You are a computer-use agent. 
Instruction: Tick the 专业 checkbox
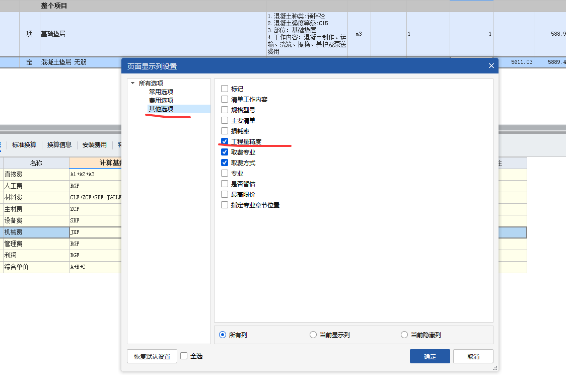(225, 173)
